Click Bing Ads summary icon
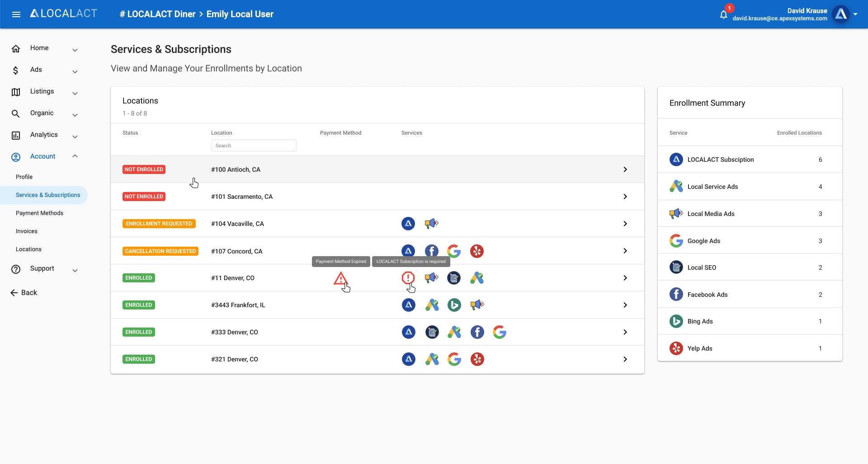The image size is (868, 464). coord(676,321)
